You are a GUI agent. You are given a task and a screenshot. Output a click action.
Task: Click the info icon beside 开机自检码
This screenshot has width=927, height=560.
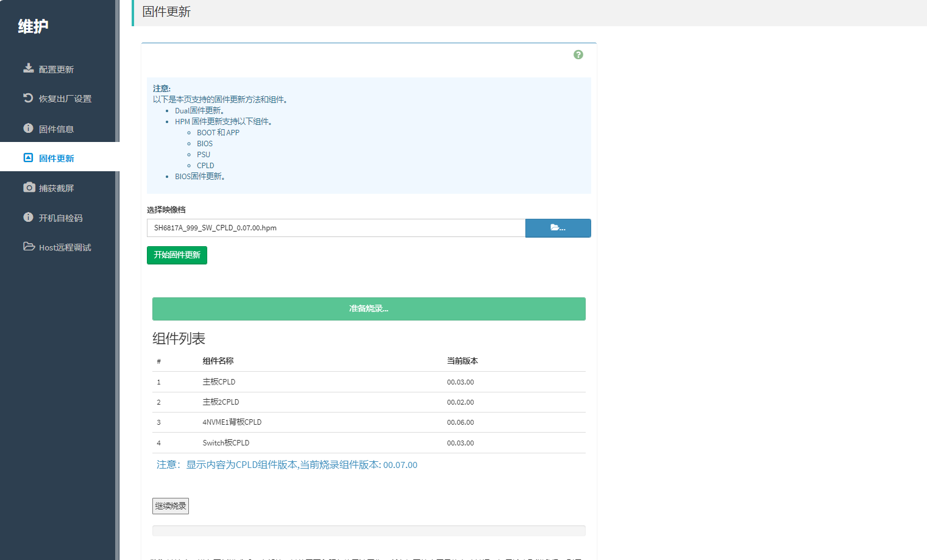28,217
